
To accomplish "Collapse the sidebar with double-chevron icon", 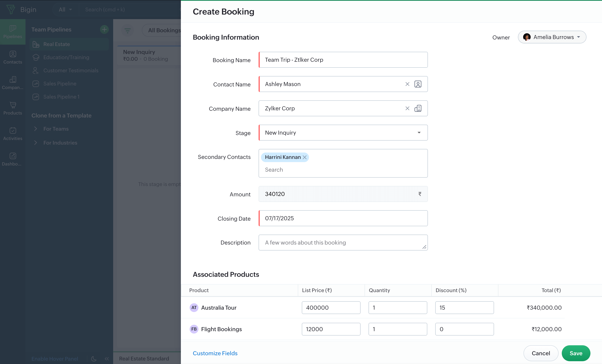I will pos(107,359).
